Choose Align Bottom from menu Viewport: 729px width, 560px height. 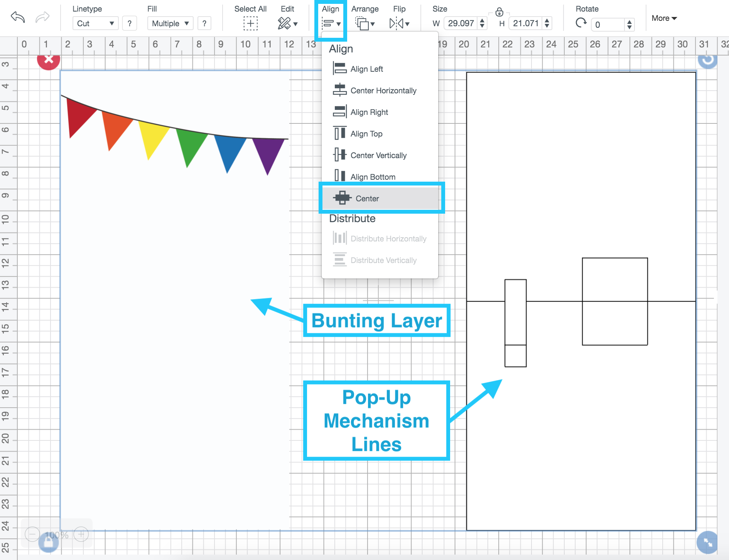(x=380, y=177)
